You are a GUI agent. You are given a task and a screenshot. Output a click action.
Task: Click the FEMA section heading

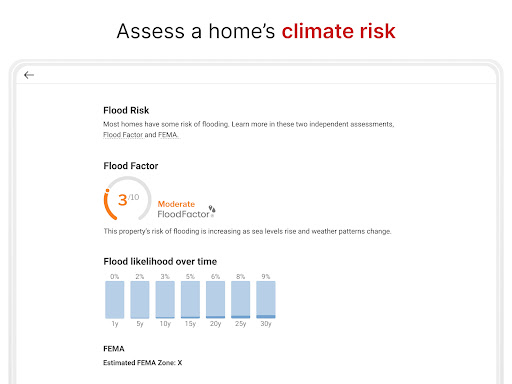[114, 349]
